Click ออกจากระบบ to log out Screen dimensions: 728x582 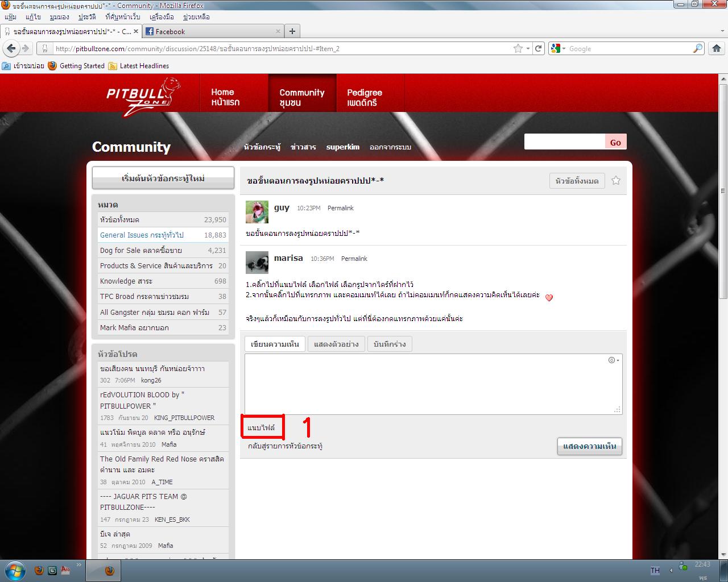click(x=390, y=147)
